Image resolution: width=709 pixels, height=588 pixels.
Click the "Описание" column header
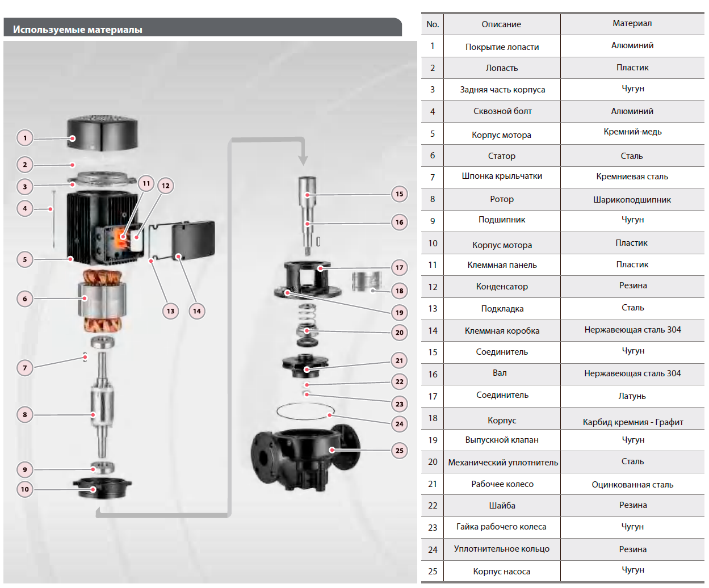501,24
